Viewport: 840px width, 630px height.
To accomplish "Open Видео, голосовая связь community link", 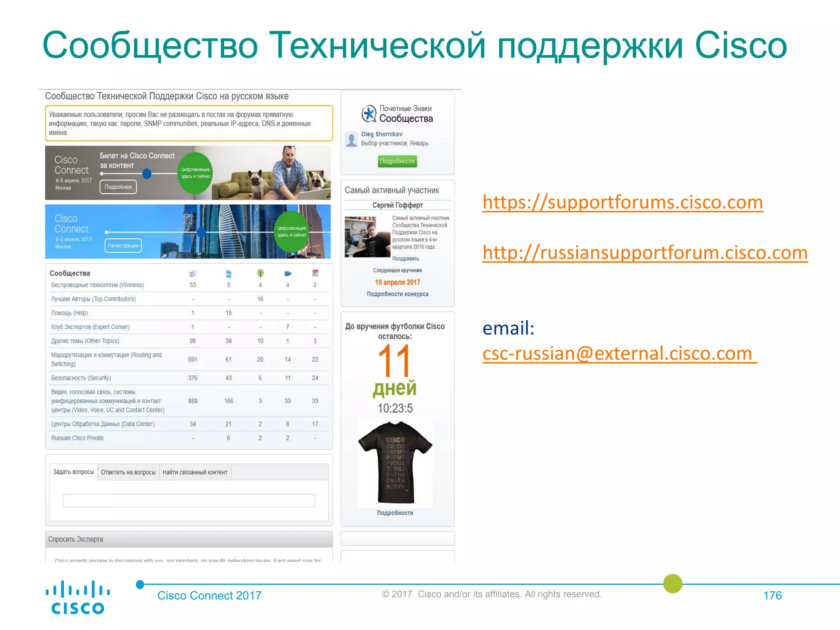I will [x=107, y=401].
